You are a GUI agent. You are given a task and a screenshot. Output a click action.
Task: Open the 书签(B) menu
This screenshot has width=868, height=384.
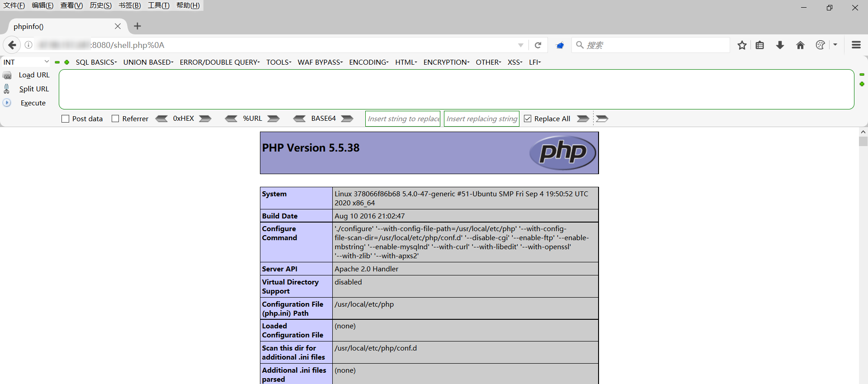click(x=130, y=5)
